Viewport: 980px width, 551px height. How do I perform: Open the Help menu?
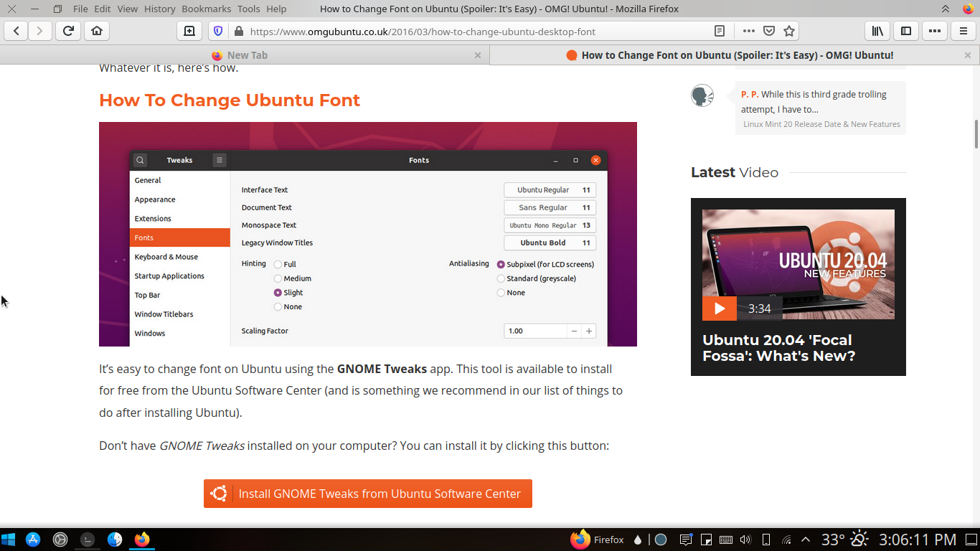(276, 9)
